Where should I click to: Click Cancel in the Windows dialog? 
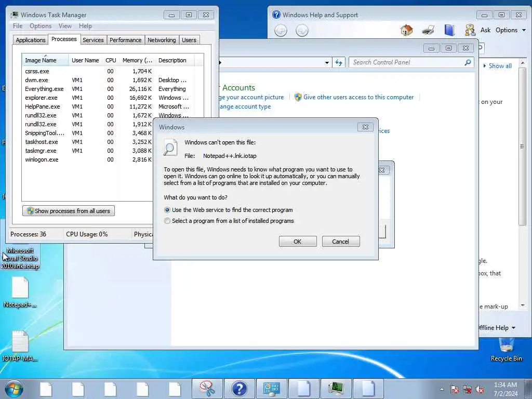[341, 242]
